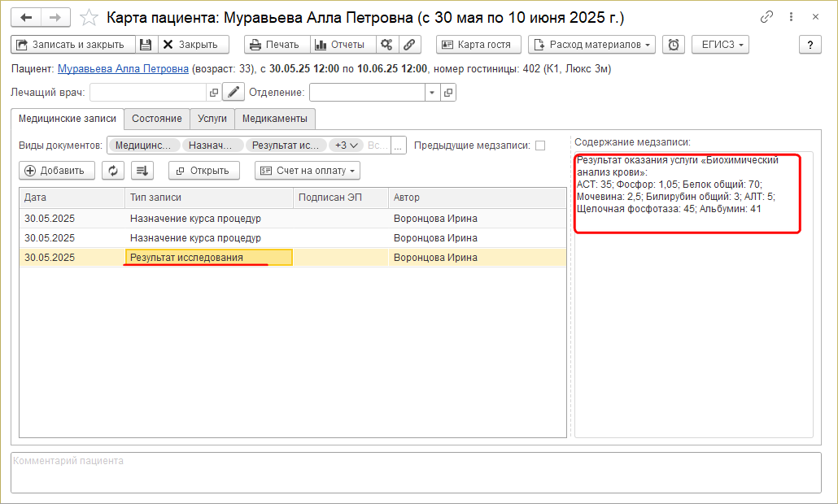Click Открыть to open selected record
Image resolution: width=838 pixels, height=504 pixels.
tap(204, 171)
